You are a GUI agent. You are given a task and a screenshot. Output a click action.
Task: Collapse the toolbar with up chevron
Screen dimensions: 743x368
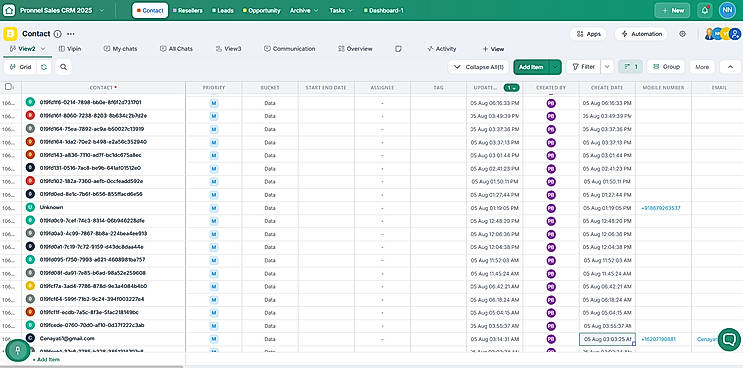(730, 67)
